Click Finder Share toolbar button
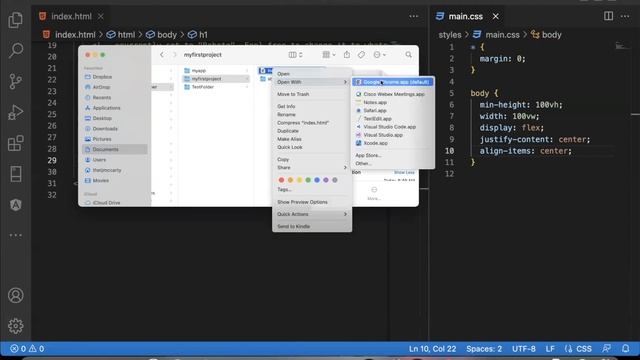The height and width of the screenshot is (360, 640). tap(347, 55)
